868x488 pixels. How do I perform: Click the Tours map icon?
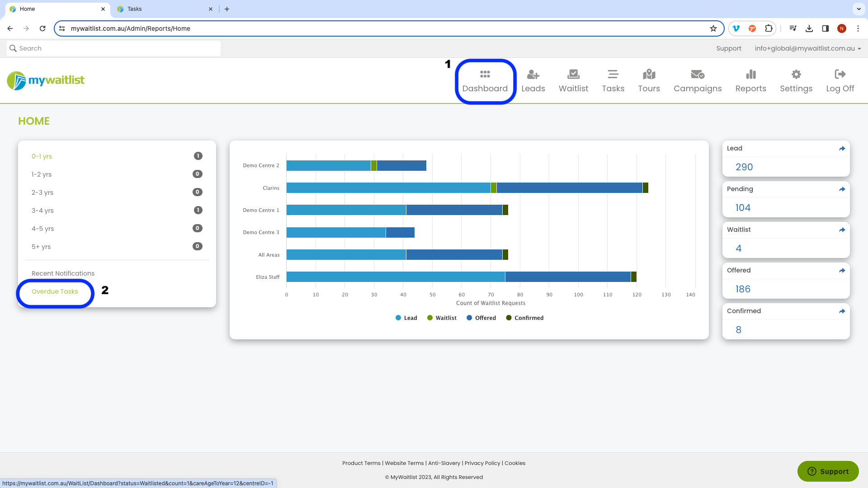[649, 74]
